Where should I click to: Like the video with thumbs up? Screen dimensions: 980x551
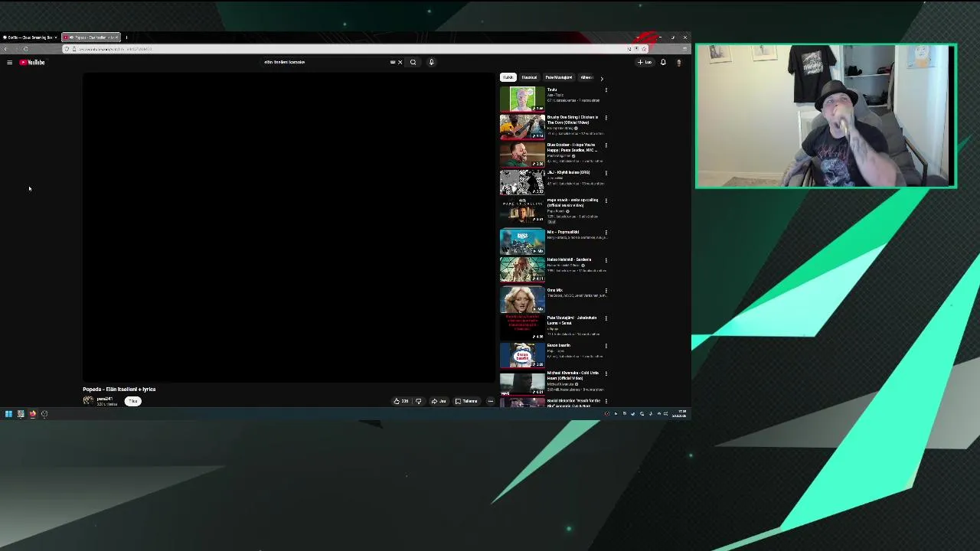tap(401, 401)
